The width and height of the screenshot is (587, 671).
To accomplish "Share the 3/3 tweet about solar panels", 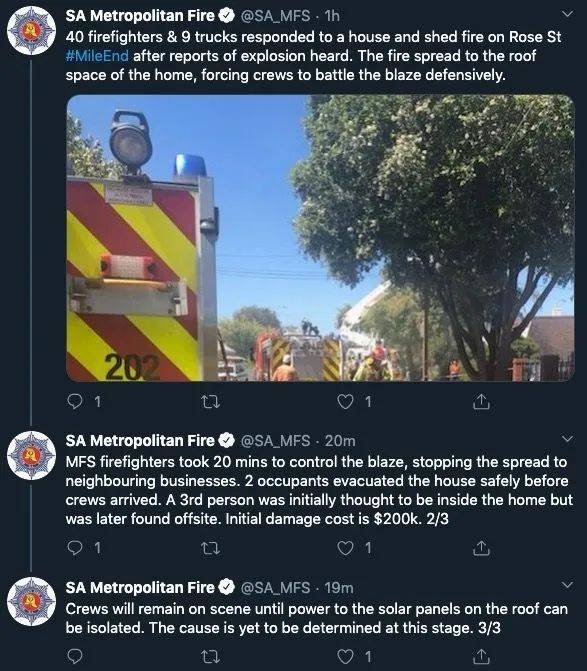I will click(481, 656).
